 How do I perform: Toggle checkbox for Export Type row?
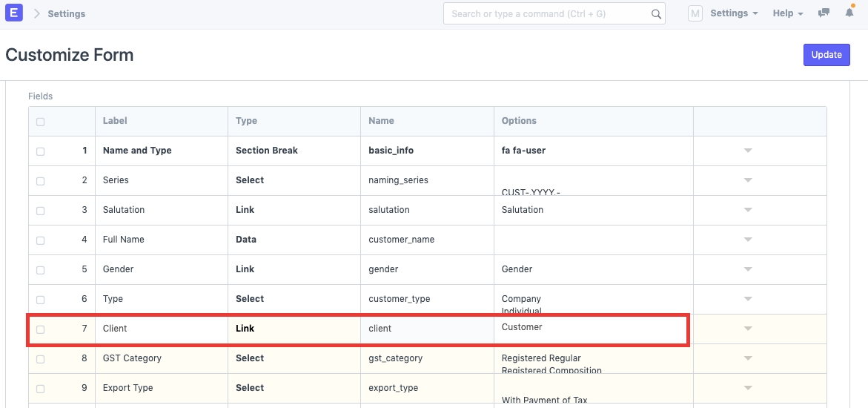click(40, 389)
